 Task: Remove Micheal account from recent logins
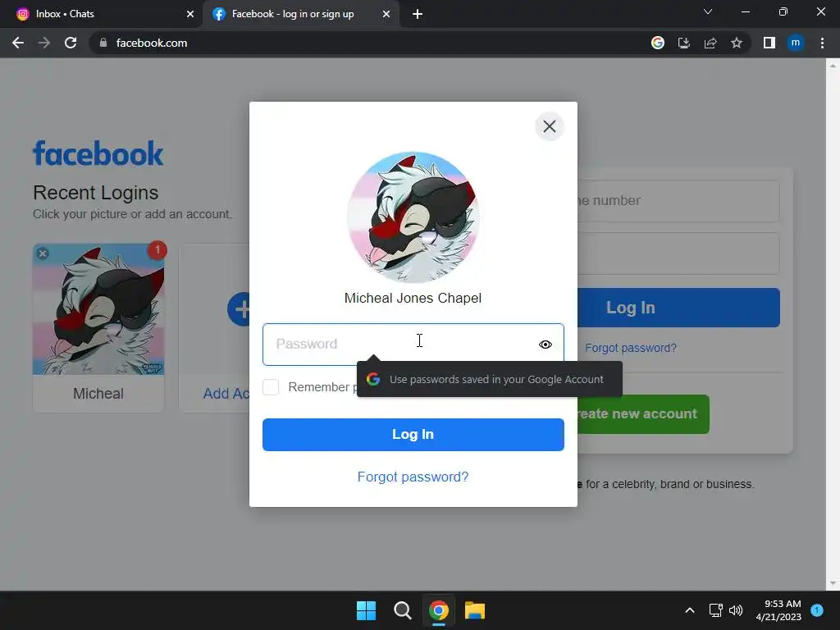(x=43, y=253)
